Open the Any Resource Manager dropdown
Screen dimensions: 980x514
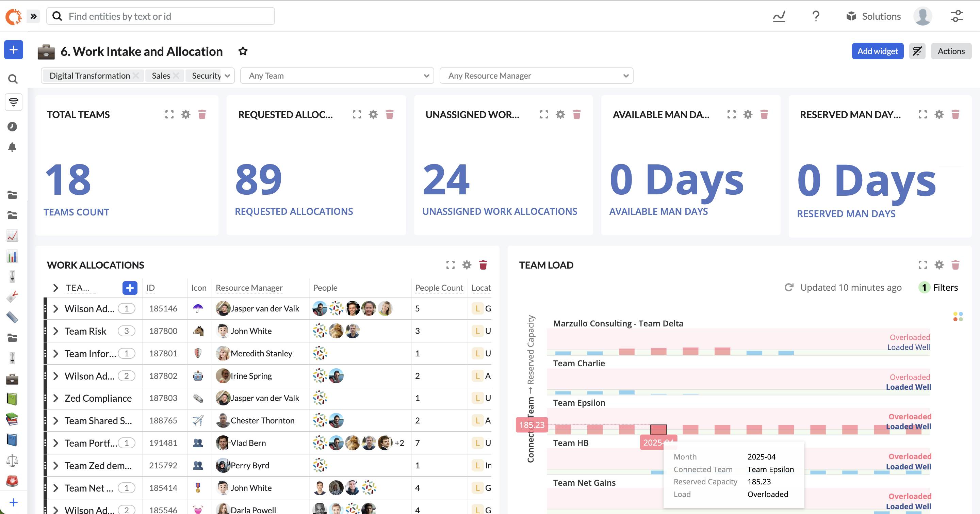pos(536,76)
